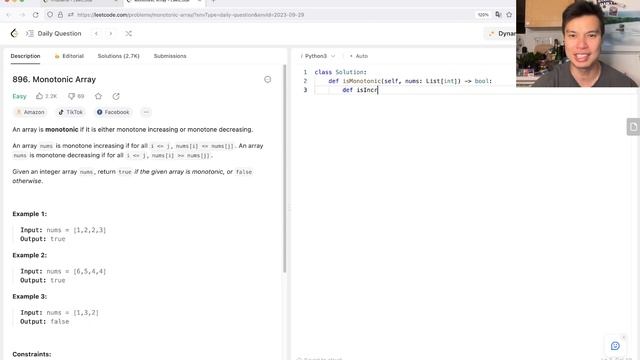Upvote the problem with thumbs up
The width and height of the screenshot is (640, 360).
(40, 96)
